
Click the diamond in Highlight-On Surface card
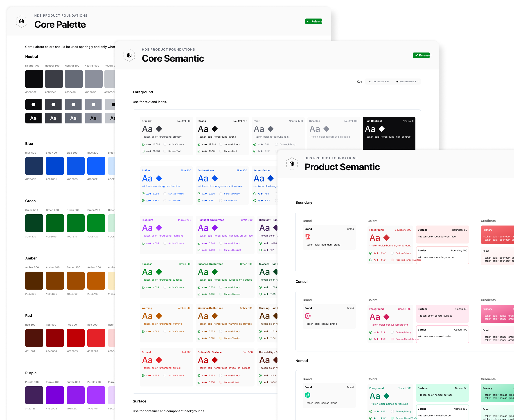click(215, 228)
